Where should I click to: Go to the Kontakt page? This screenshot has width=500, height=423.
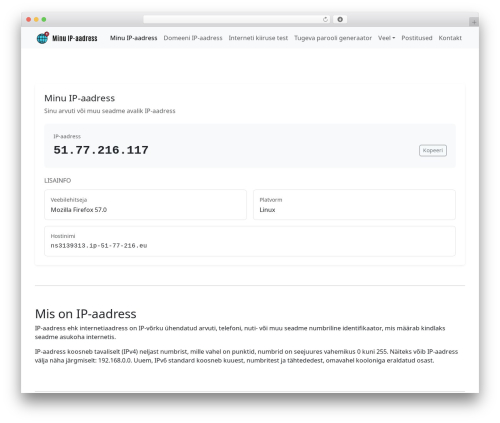point(450,38)
